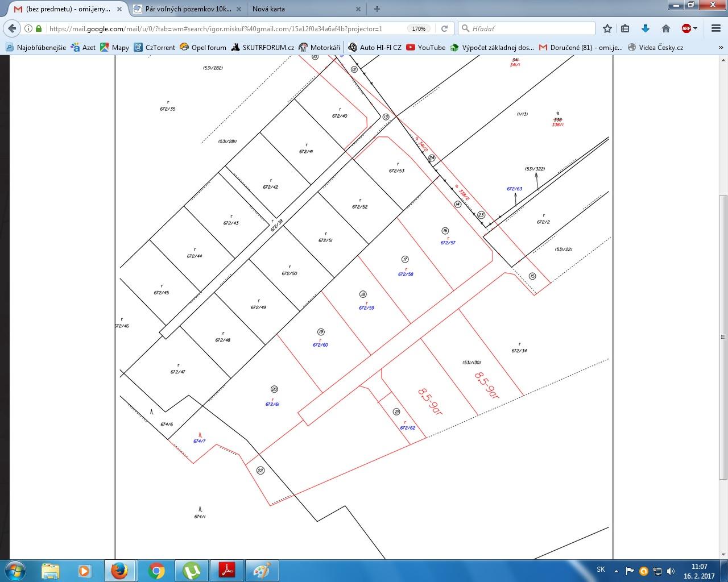Screen dimensions: 728x582
Task: Click the 170% zoom level indicator
Action: click(419, 28)
